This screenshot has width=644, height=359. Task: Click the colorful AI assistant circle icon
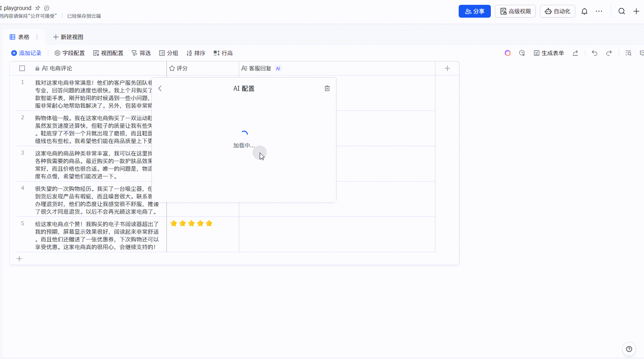[x=508, y=53]
